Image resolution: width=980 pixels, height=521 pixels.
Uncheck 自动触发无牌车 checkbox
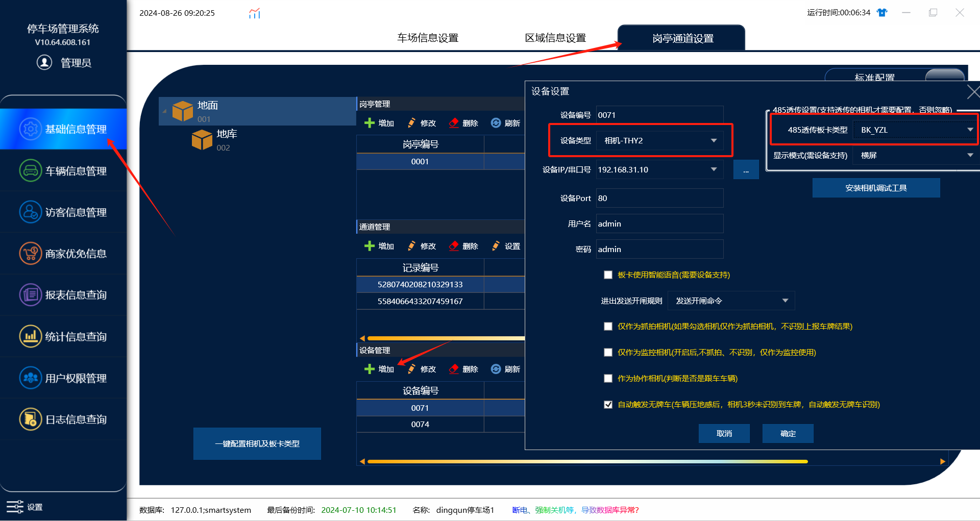pyautogui.click(x=608, y=405)
